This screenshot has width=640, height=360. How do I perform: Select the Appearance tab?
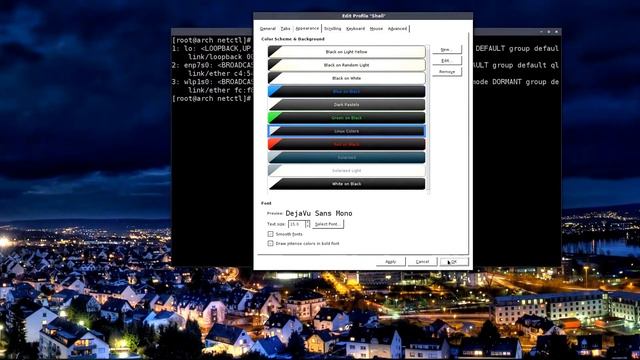(x=307, y=28)
